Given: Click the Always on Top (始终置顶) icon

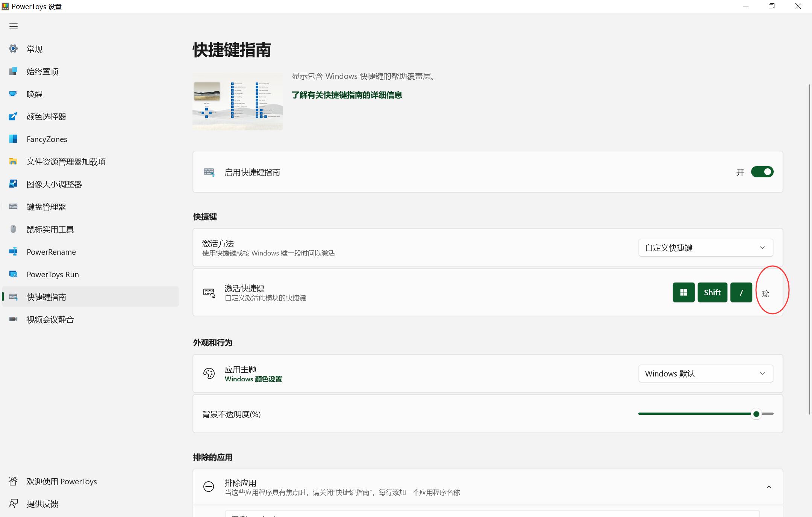Looking at the screenshot, I should tap(13, 71).
